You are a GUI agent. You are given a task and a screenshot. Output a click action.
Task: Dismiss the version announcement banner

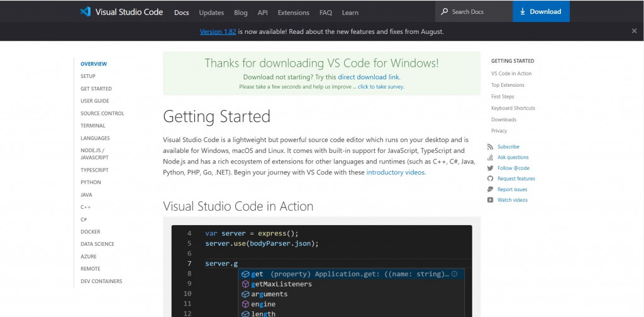[x=634, y=31]
